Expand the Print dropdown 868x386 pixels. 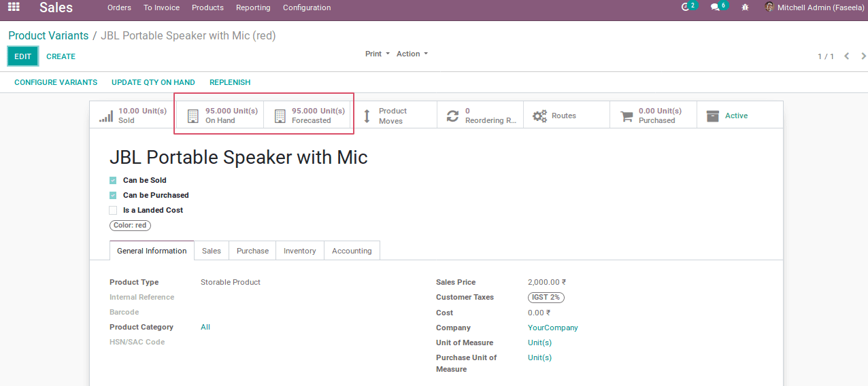378,54
